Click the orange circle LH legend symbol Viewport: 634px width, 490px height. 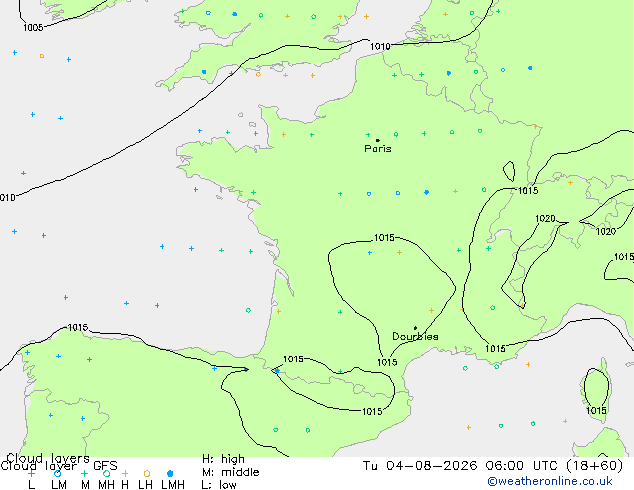(x=147, y=473)
